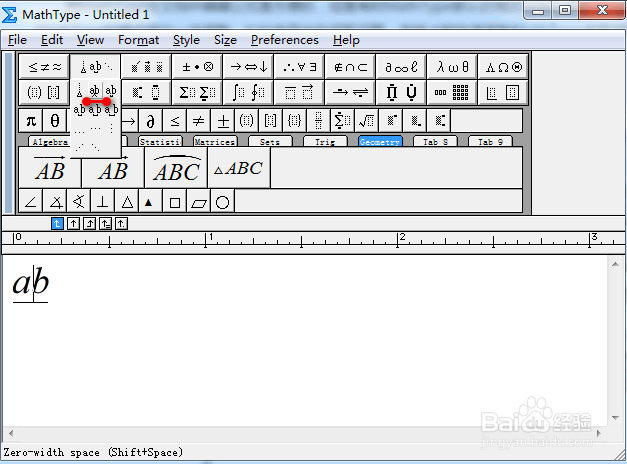Insert the 1-point space from the open palette
The width and height of the screenshot is (627, 464).
click(111, 90)
